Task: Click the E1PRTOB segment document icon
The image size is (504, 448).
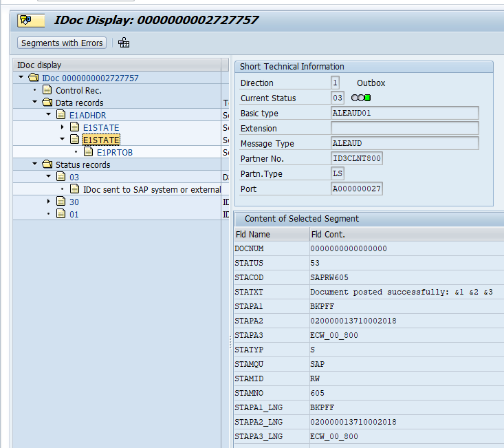Action: pos(89,152)
